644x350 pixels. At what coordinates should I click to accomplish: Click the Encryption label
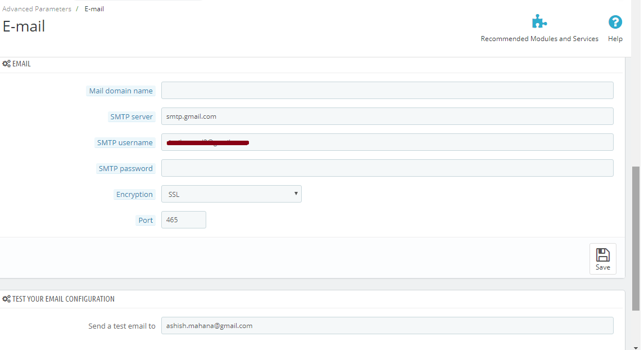pyautogui.click(x=134, y=195)
